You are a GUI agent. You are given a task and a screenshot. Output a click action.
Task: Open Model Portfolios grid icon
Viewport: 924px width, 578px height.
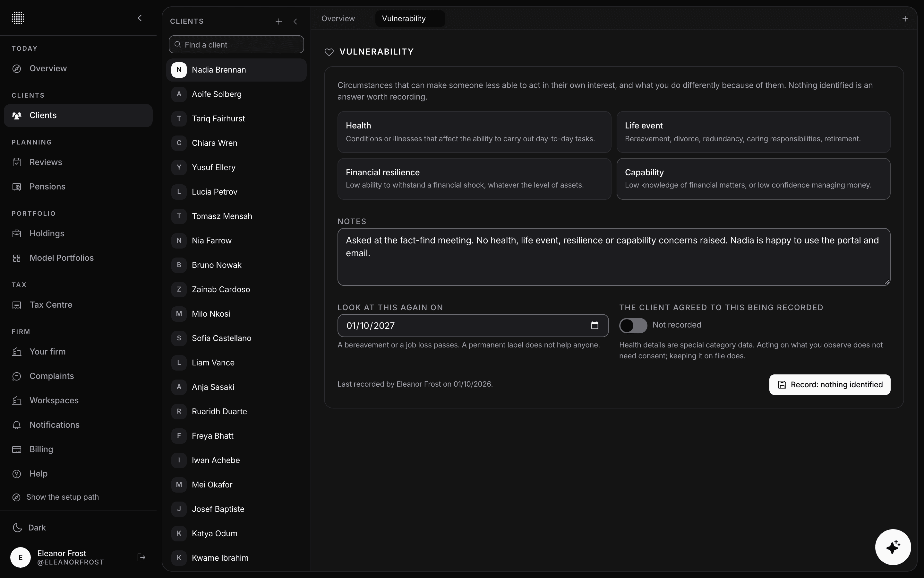click(16, 258)
